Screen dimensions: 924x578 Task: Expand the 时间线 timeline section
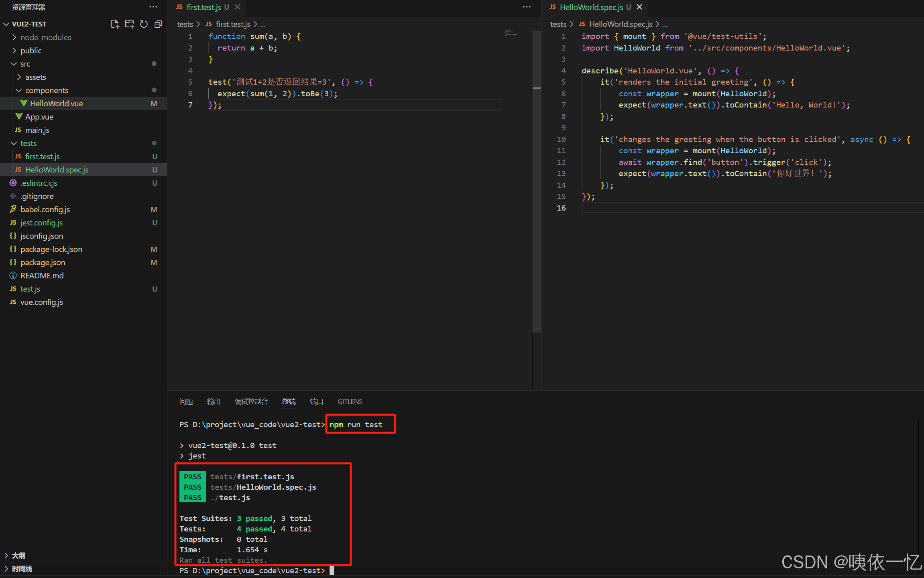click(22, 569)
